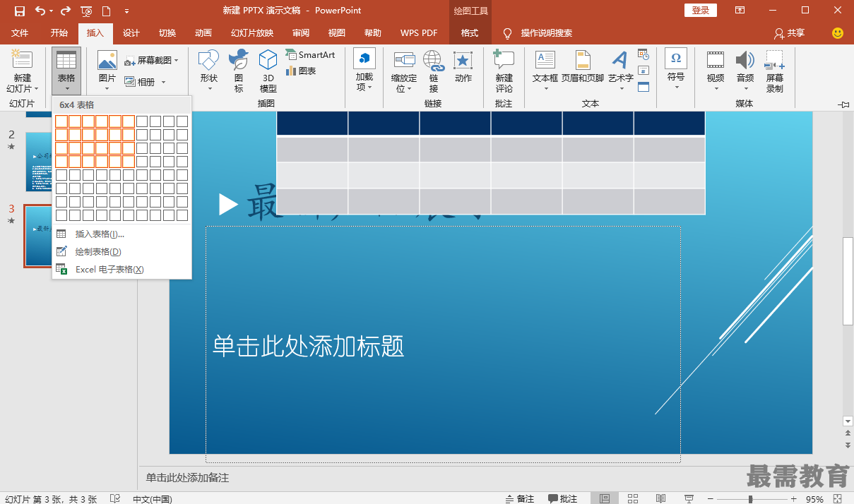The width and height of the screenshot is (854, 504).
Task: Toggle the 备注 notes pane in status bar
Action: click(520, 498)
